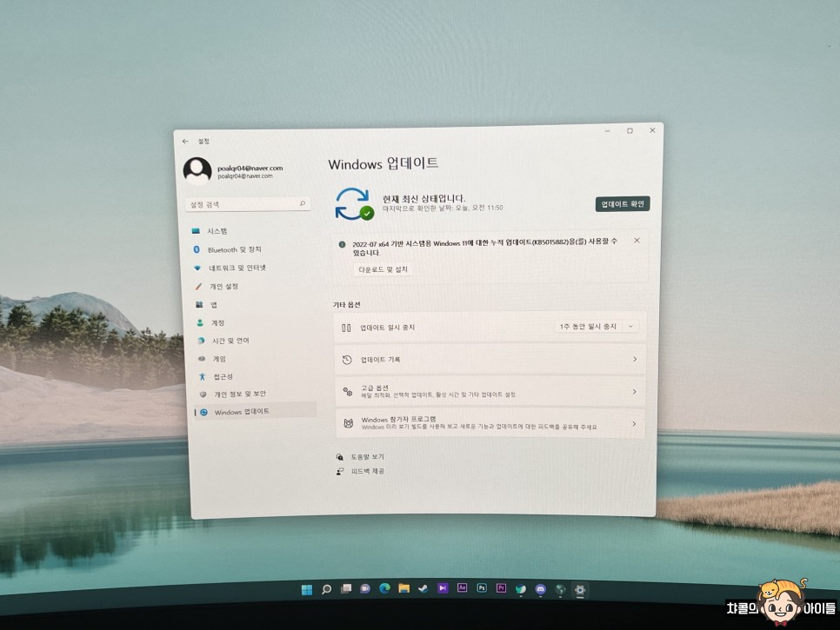Click 다운로드 및 설치 for KB5015882
This screenshot has height=630, width=840.
coord(383,269)
